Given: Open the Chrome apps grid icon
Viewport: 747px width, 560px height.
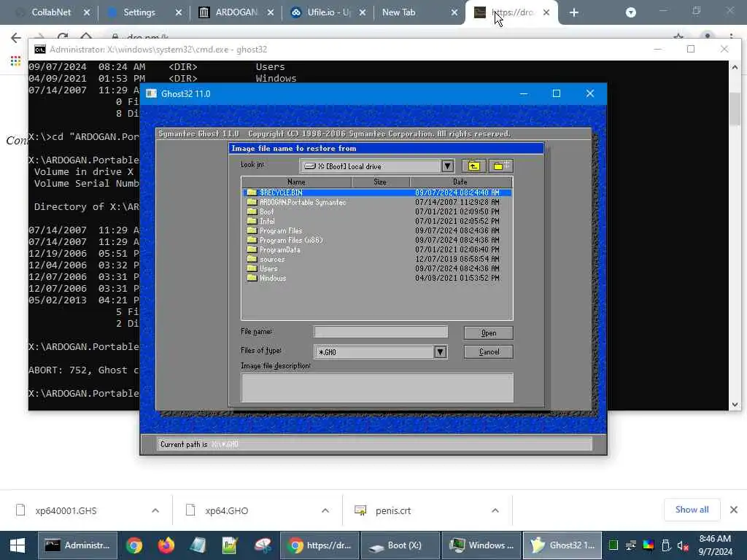Looking at the screenshot, I should (16, 61).
